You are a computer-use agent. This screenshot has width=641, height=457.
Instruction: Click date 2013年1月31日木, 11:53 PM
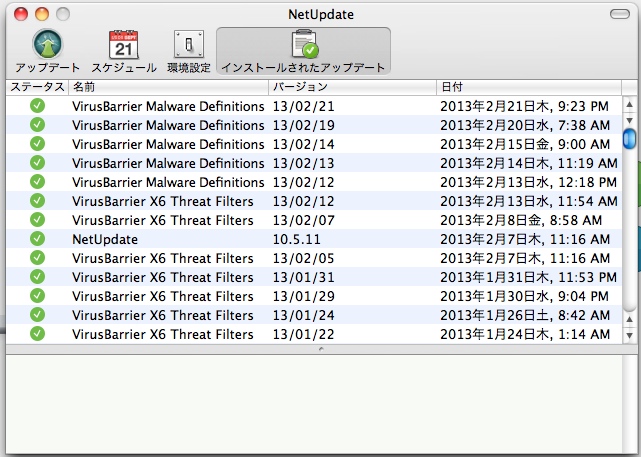tap(529, 277)
